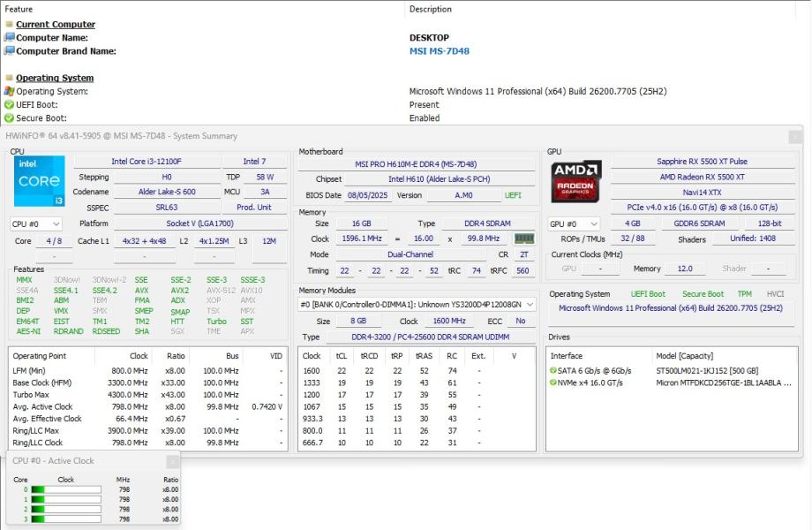Click the MSI PRO H610M-E DDR4 motherboard field
Image resolution: width=812 pixels, height=530 pixels.
click(416, 163)
